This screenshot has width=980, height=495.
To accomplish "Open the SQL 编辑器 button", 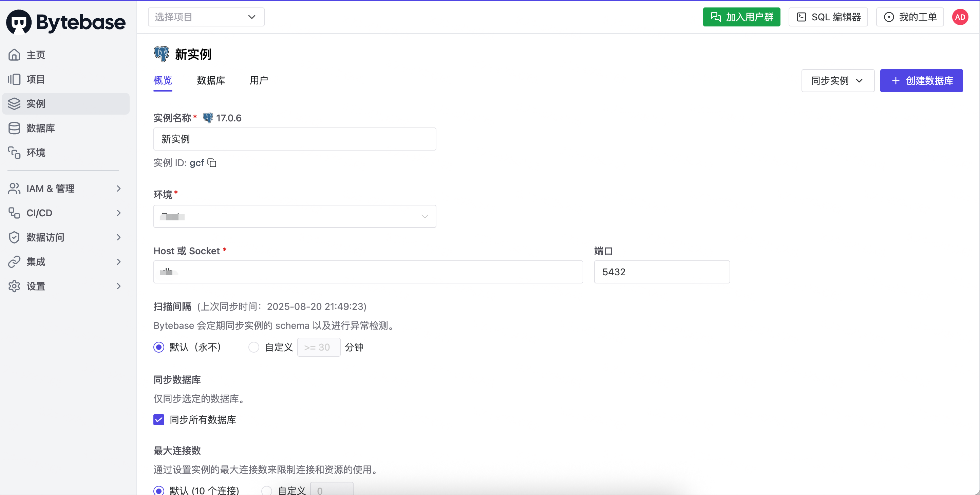I will click(x=828, y=17).
